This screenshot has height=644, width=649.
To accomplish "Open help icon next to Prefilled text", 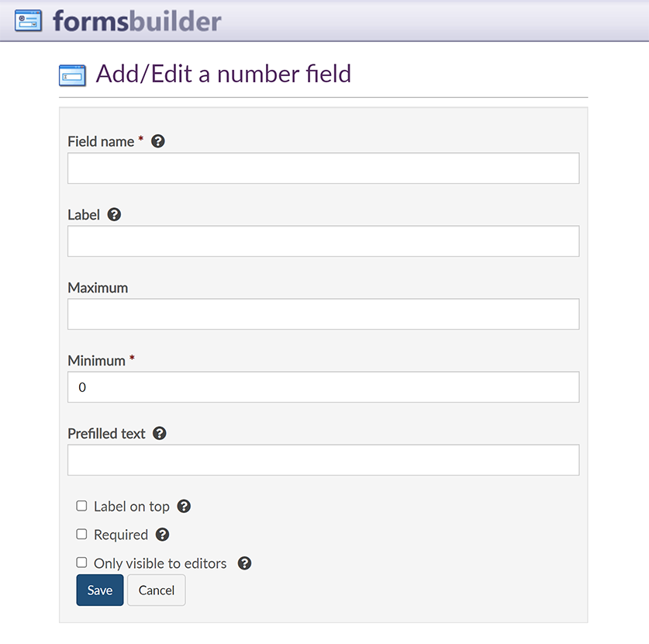I will [x=160, y=433].
